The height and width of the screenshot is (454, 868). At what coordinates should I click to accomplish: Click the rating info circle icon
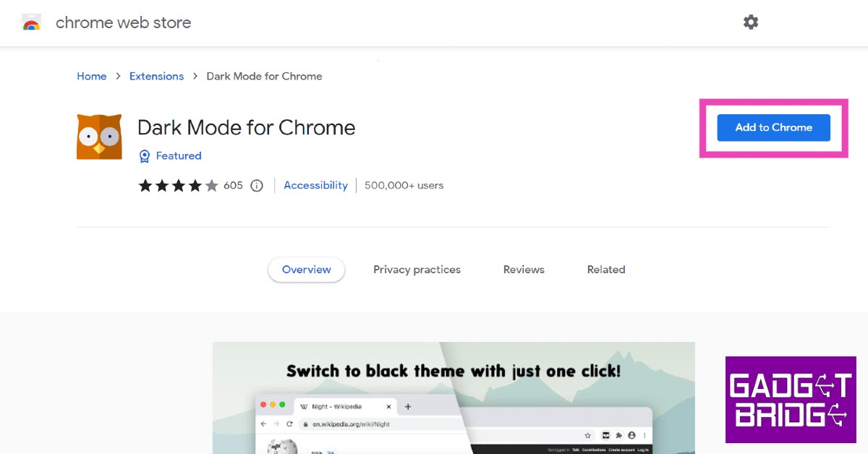[257, 186]
